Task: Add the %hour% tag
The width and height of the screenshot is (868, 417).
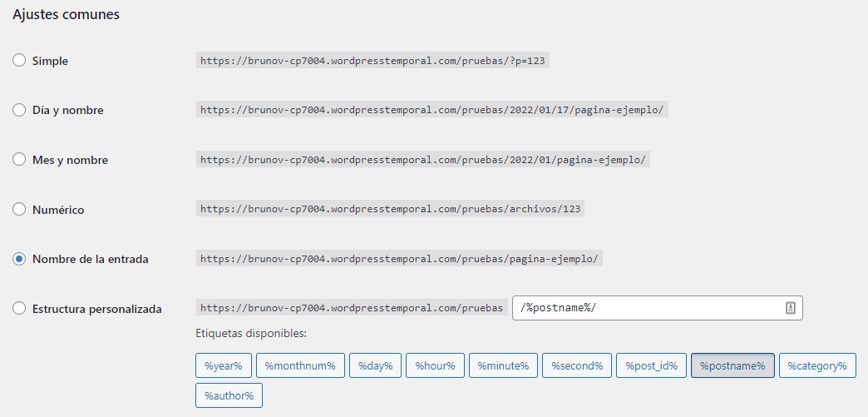Action: click(435, 365)
